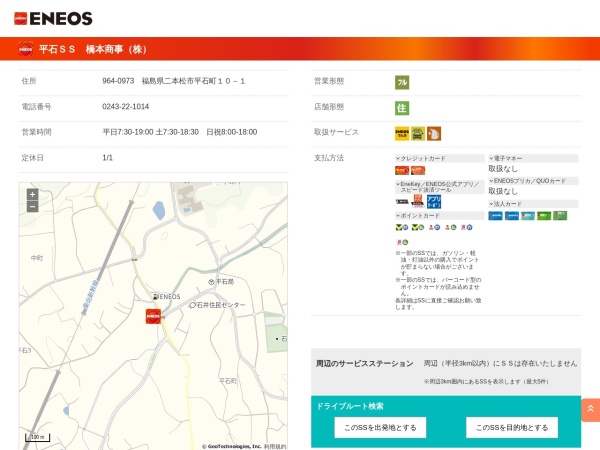This screenshot has height=450, width=600.
Task: Click the ドライブルート検索 heading
Action: (x=350, y=406)
